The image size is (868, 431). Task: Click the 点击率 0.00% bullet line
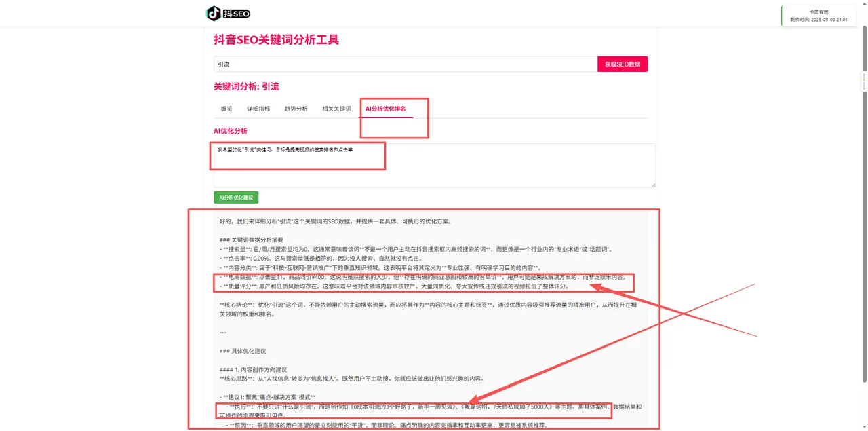click(321, 259)
